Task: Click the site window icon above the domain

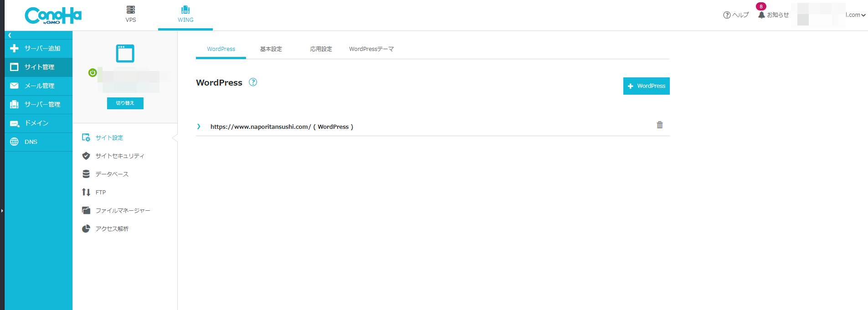Action: tap(125, 53)
